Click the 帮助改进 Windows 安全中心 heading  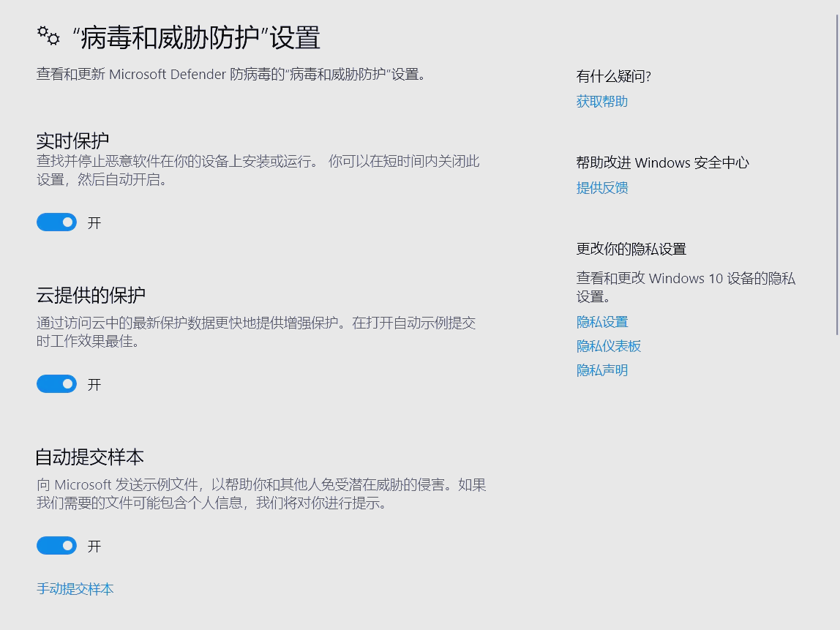point(662,163)
